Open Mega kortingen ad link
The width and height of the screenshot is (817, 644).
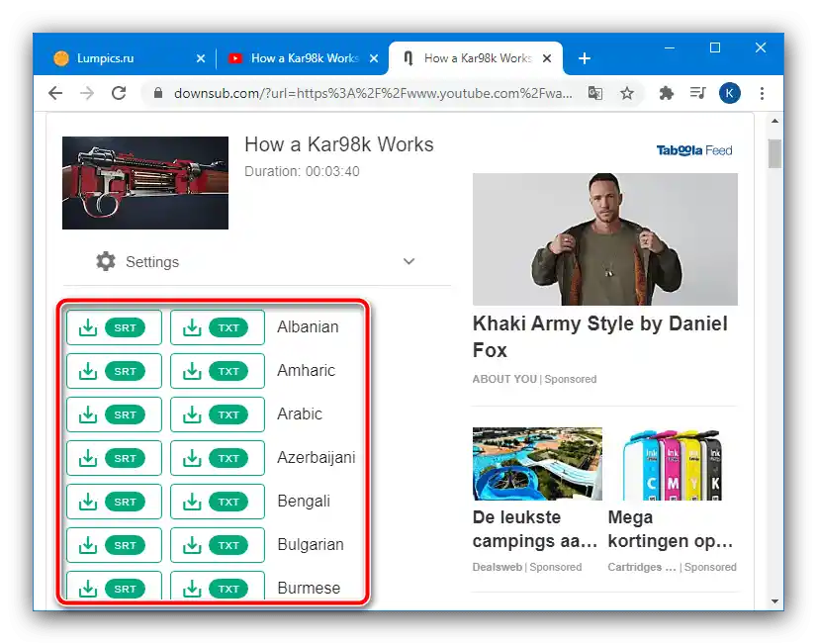click(x=671, y=529)
